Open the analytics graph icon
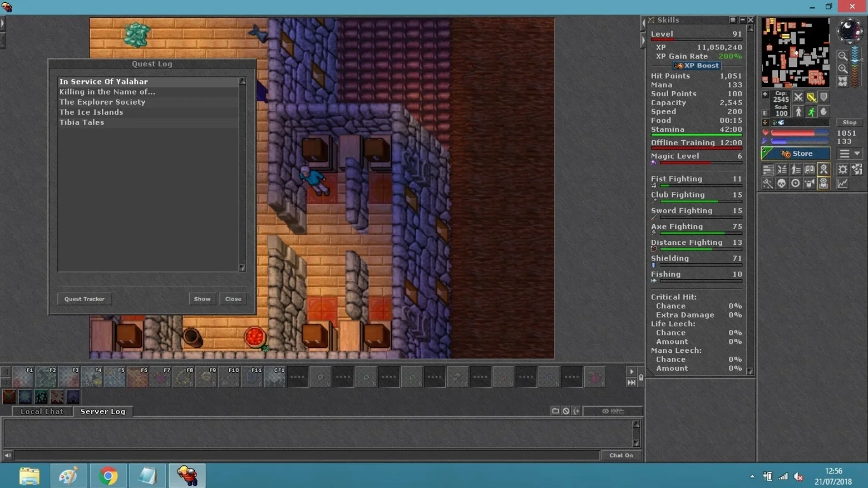The height and width of the screenshot is (488, 868). pos(843,184)
